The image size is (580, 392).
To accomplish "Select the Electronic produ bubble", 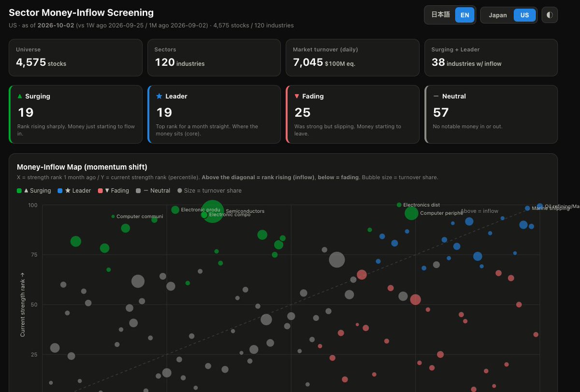I will click(x=175, y=210).
